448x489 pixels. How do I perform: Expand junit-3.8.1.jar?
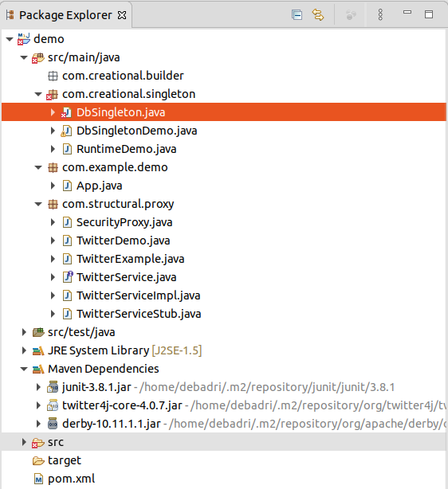pyautogui.click(x=38, y=387)
